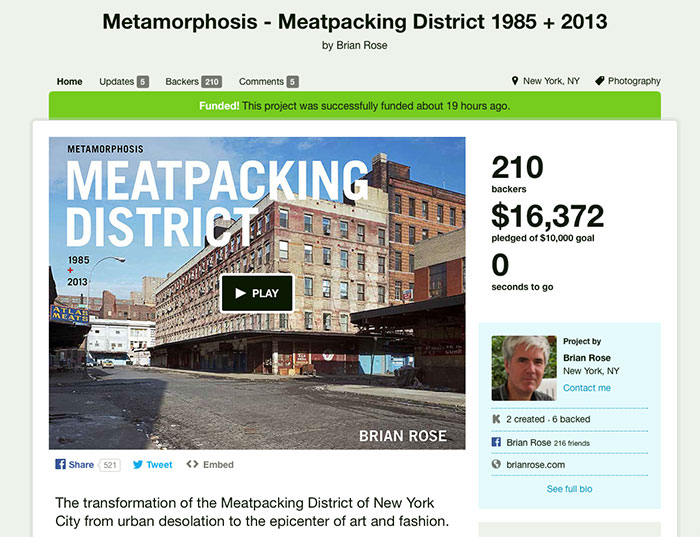The height and width of the screenshot is (537, 700).
Task: Open the See full bio link
Action: (x=569, y=489)
